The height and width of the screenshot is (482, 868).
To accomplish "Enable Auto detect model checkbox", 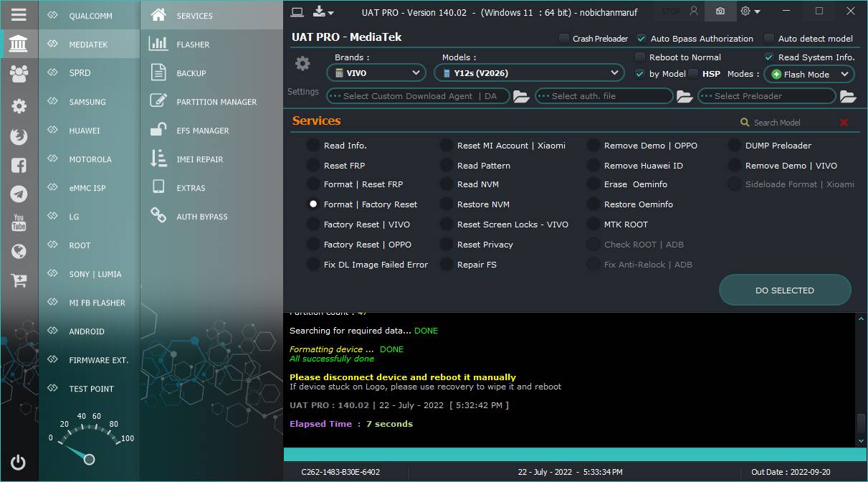I will point(769,39).
